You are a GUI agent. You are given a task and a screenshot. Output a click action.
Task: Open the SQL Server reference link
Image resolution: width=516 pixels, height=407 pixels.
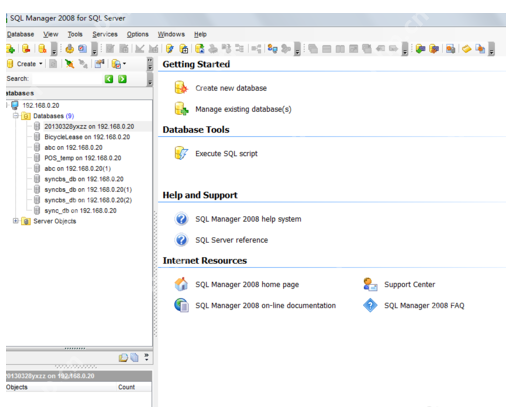point(232,240)
